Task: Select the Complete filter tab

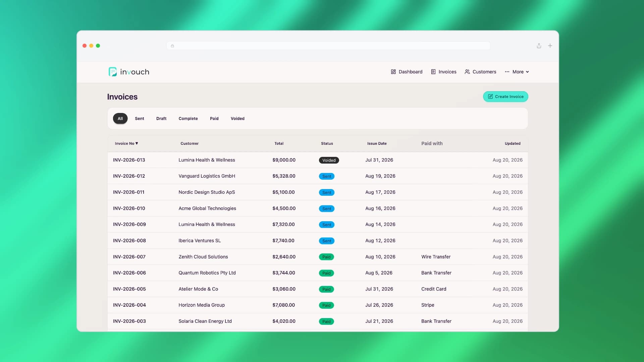Action: [188, 118]
